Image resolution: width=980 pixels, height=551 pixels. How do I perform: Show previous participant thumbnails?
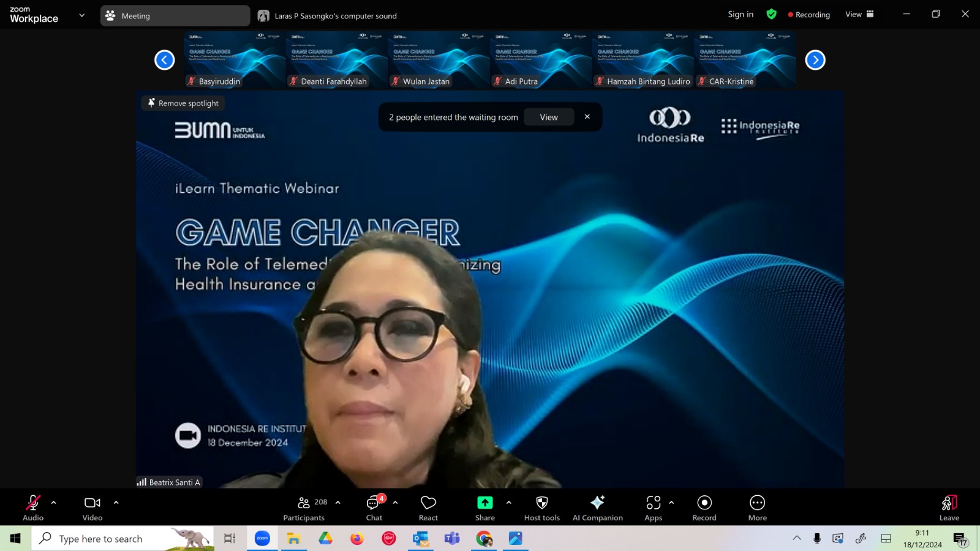click(x=165, y=60)
